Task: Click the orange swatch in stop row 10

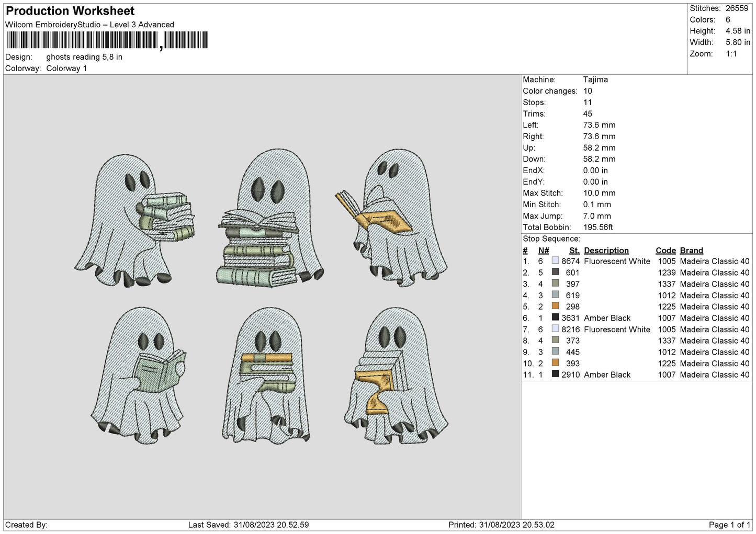Action: (x=555, y=363)
